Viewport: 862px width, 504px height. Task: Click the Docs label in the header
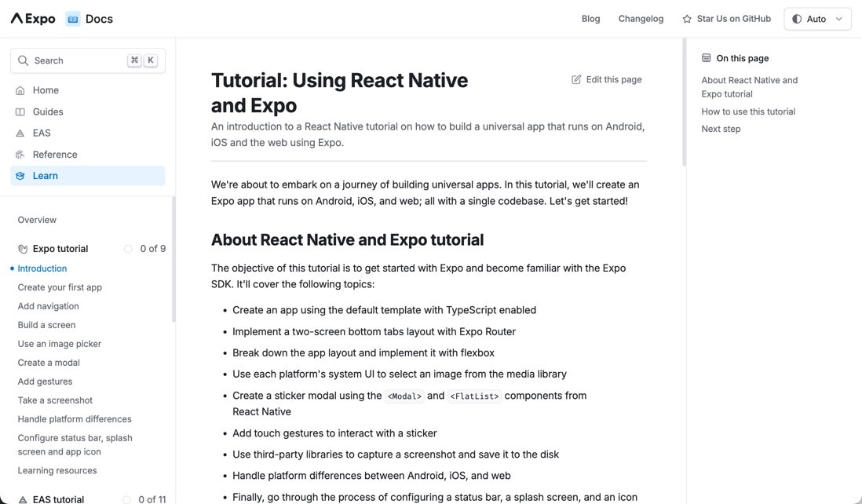click(x=99, y=19)
